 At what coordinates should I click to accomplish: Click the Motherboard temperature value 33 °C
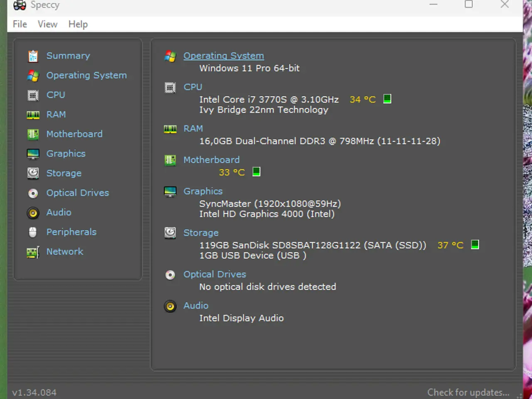tap(232, 172)
